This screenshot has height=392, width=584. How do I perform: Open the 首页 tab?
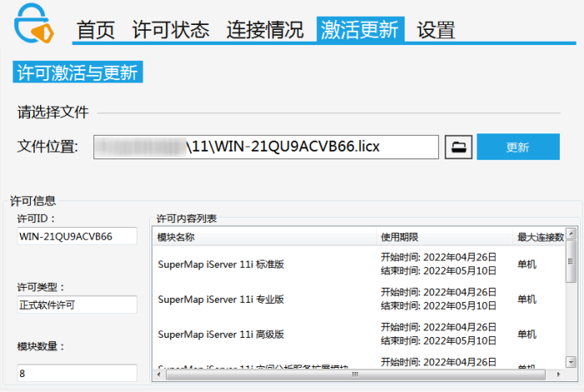96,30
